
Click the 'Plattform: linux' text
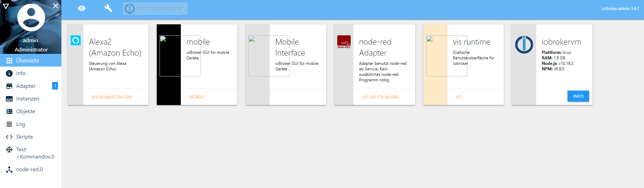coord(557,52)
